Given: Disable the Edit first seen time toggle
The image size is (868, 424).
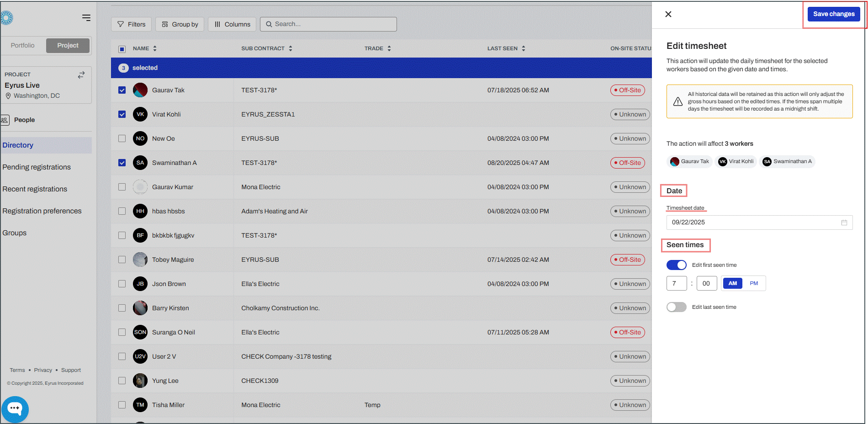Looking at the screenshot, I should coord(677,265).
